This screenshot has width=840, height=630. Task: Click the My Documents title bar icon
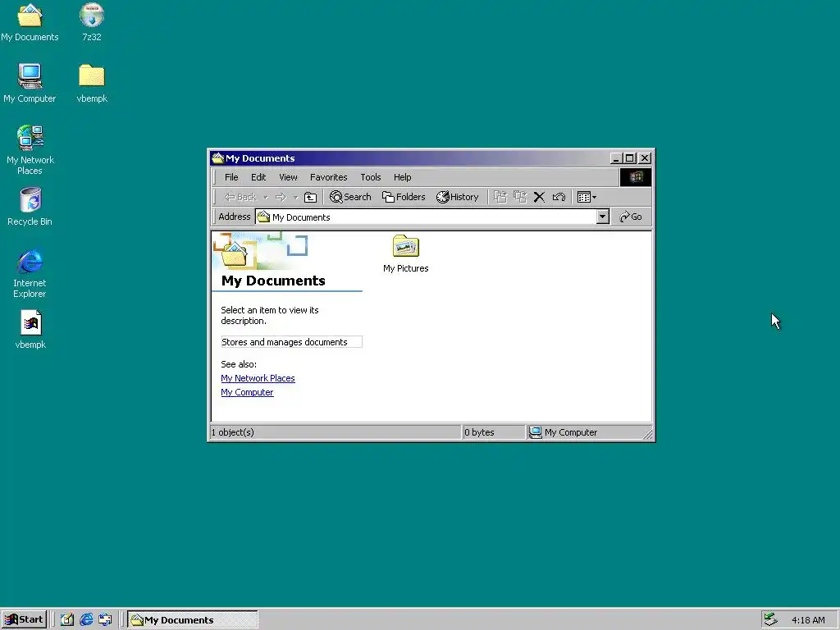(x=217, y=158)
